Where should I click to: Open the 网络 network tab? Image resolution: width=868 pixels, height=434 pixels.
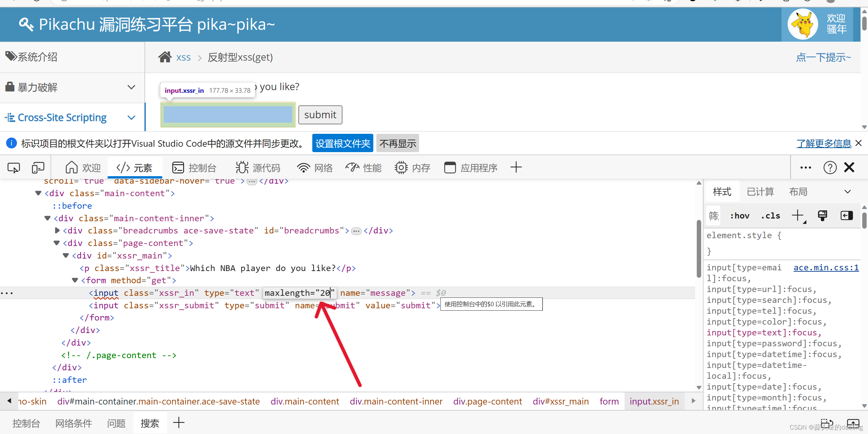tap(315, 168)
